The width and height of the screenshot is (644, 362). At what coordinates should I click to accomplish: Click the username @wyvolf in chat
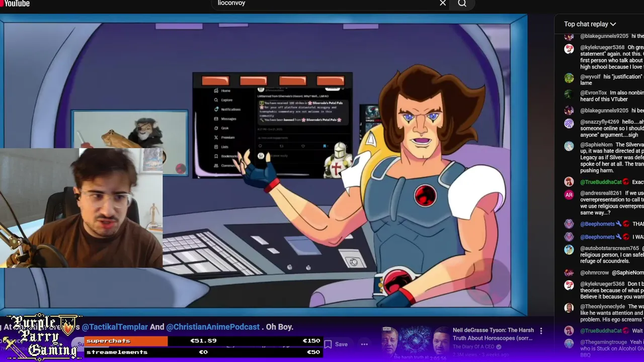pos(590,77)
